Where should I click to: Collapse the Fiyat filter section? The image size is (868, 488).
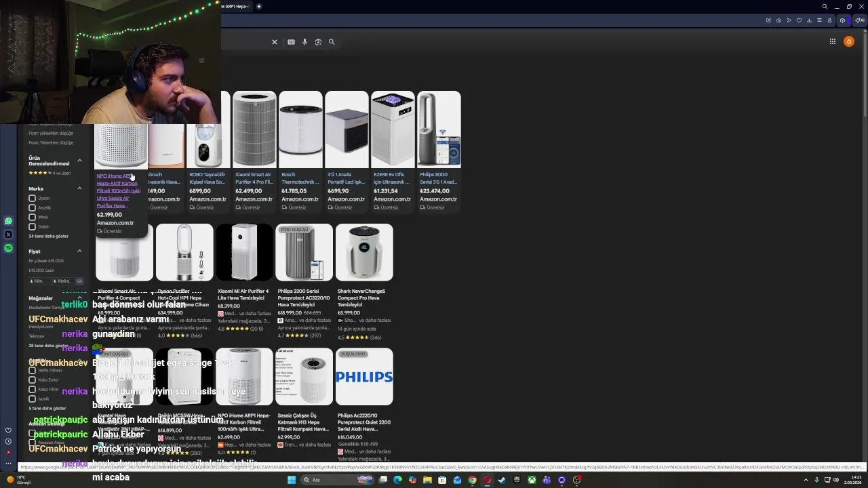(x=79, y=251)
